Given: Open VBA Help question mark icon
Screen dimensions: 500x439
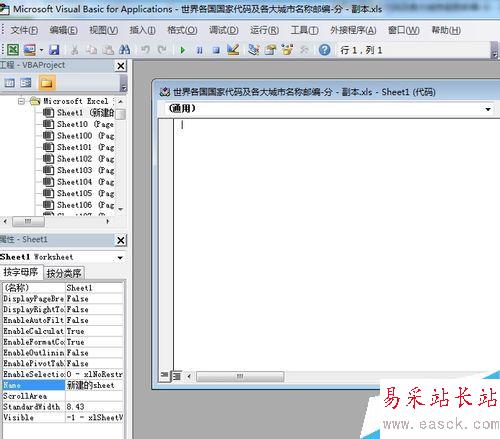Looking at the screenshot, I should point(324,50).
